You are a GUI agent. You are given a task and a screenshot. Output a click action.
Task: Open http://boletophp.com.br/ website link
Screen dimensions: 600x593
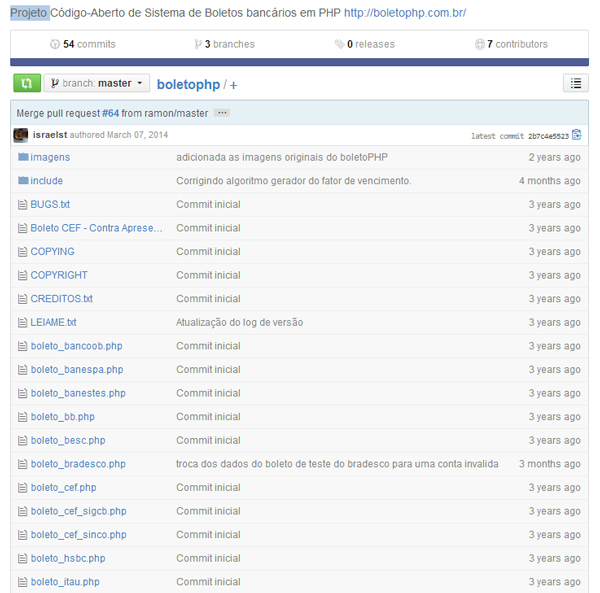(405, 13)
